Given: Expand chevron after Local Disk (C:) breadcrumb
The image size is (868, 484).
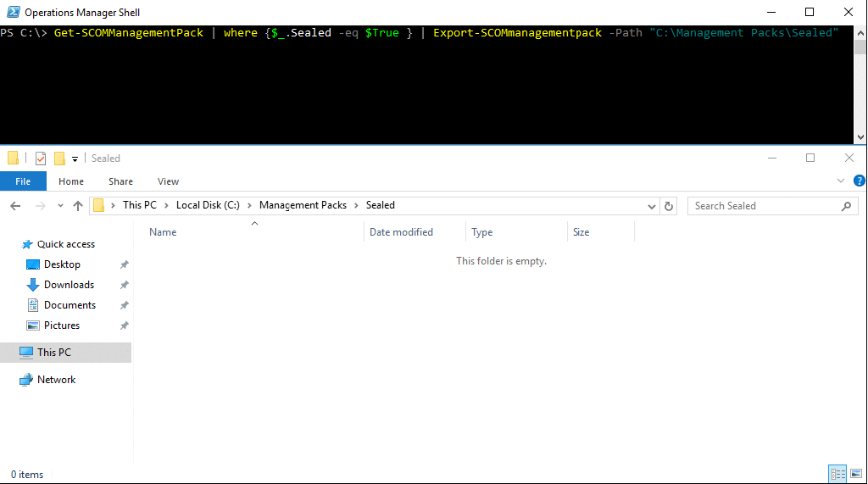Looking at the screenshot, I should point(250,205).
